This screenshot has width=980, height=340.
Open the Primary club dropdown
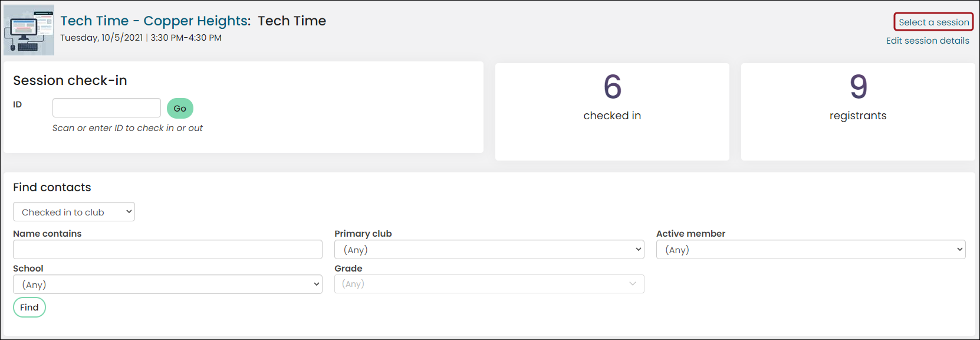[x=489, y=250]
